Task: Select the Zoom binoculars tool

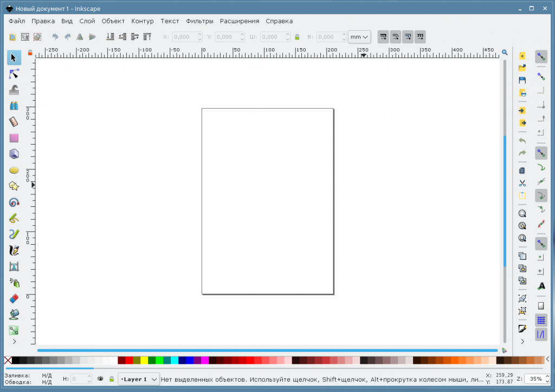Action: [14, 106]
